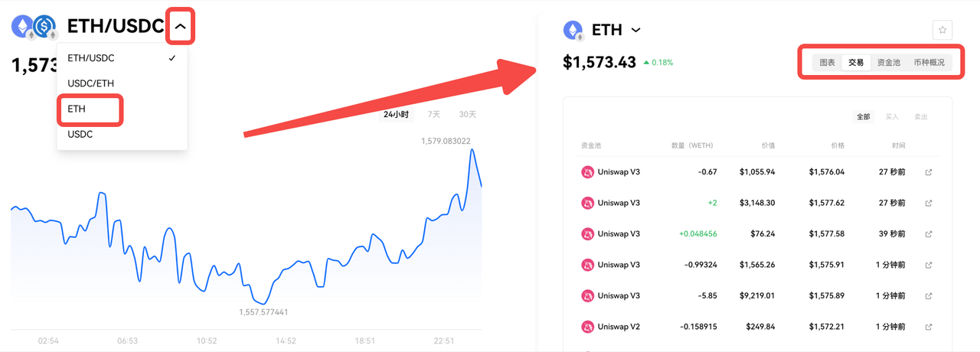Open external link for the Uniswap V2 trade

coord(929,327)
